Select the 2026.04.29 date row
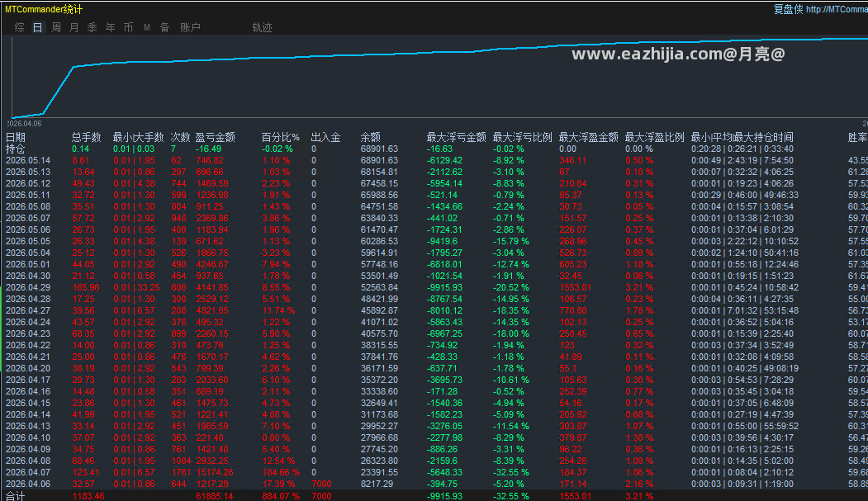868x501 pixels. tap(28, 287)
